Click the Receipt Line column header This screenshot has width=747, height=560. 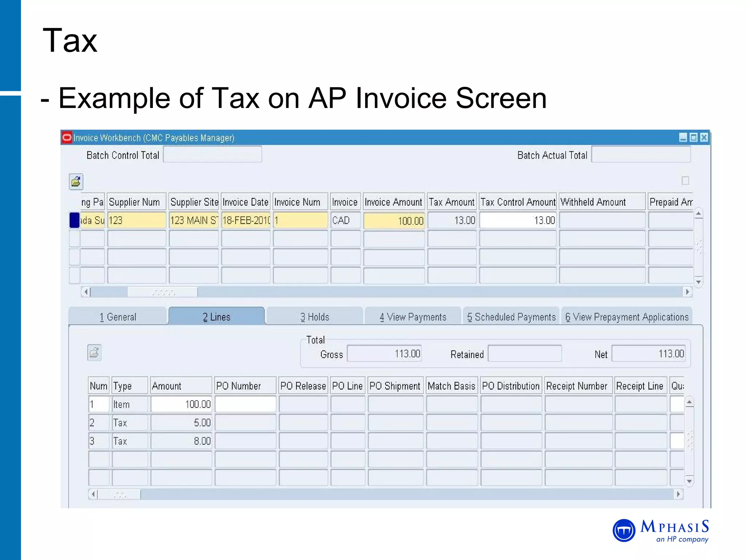point(641,385)
